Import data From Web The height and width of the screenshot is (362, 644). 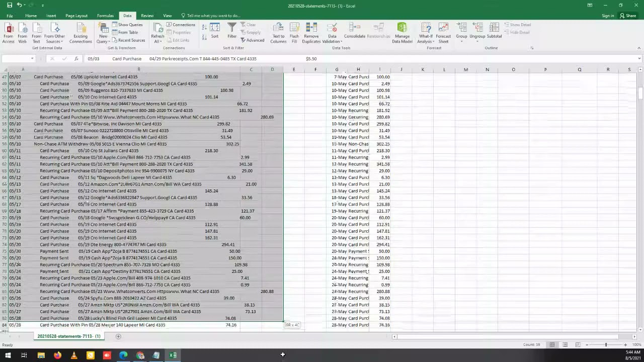coord(22,33)
